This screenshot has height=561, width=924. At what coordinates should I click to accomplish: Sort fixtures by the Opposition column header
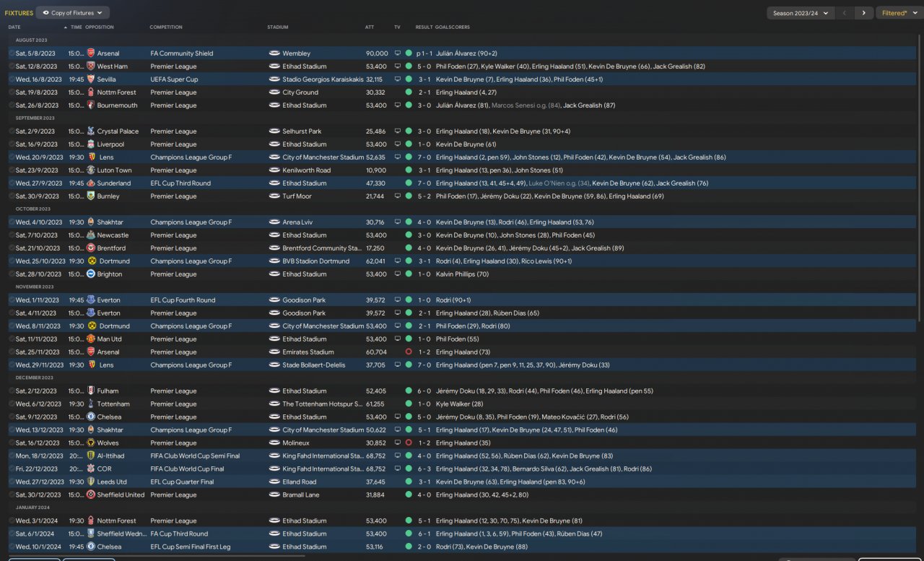100,27
